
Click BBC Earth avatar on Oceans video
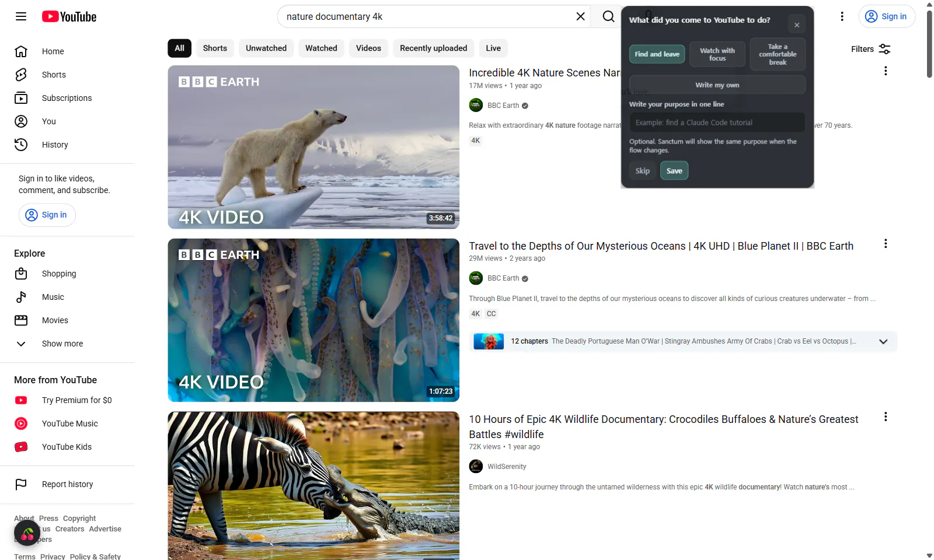476,278
